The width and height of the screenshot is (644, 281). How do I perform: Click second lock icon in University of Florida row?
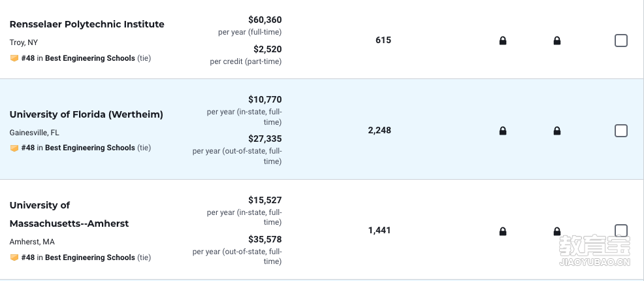click(x=557, y=131)
